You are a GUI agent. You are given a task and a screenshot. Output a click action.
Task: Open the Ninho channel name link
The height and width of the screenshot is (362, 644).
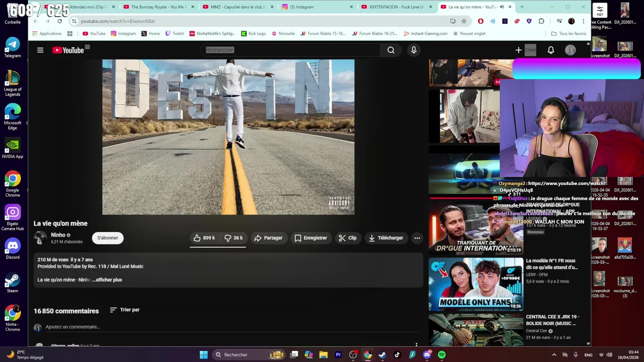click(x=58, y=235)
